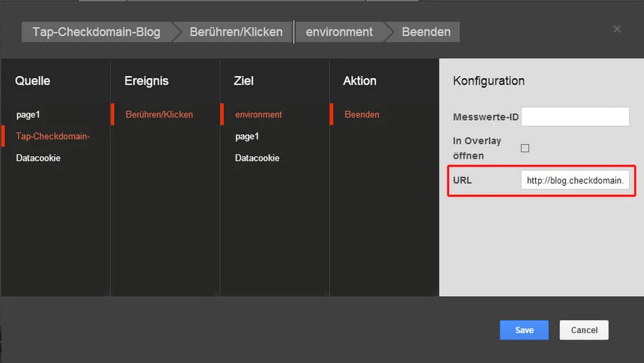The width and height of the screenshot is (644, 363).
Task: Click the Tap-Checkdomain-Blog breadcrumb
Action: pyautogui.click(x=96, y=32)
